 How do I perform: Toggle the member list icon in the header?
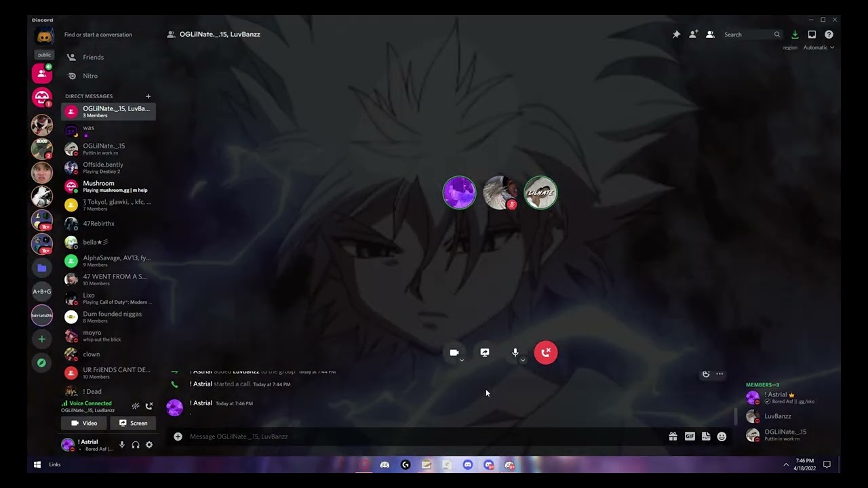[x=710, y=35]
